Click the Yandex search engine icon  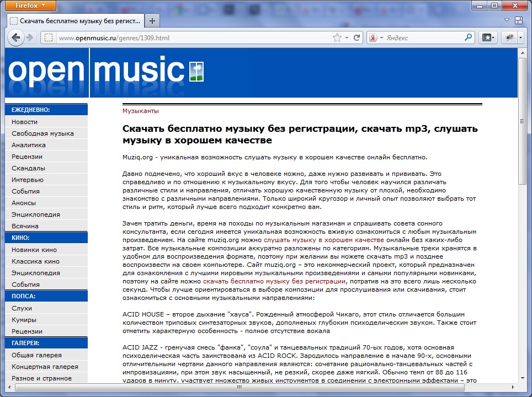[x=373, y=37]
